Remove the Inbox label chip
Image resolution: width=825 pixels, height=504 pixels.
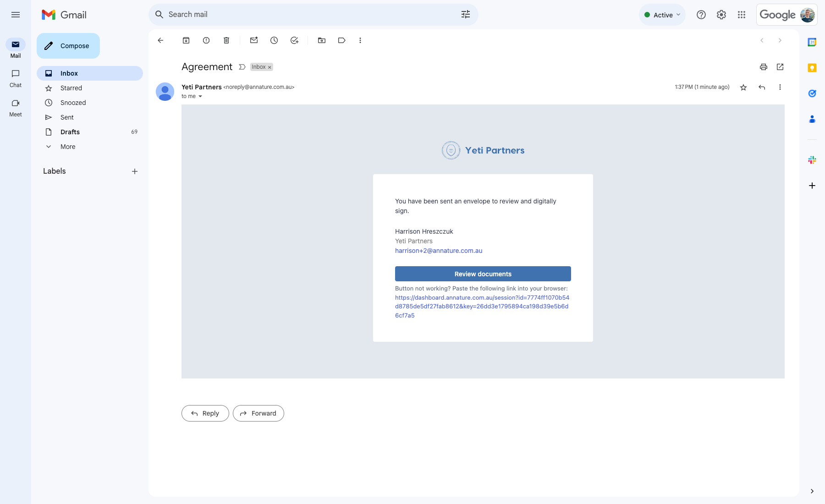pos(269,67)
